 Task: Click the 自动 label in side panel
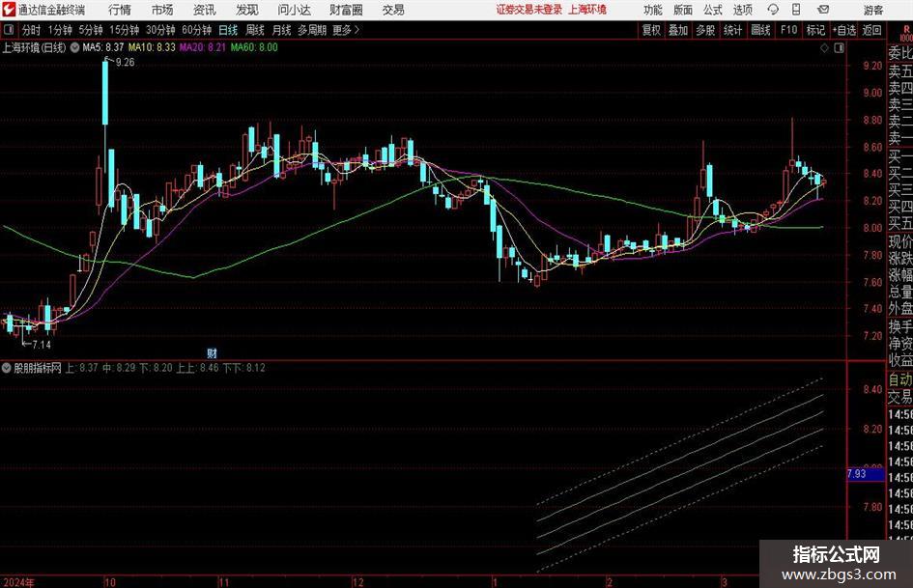[x=900, y=379]
